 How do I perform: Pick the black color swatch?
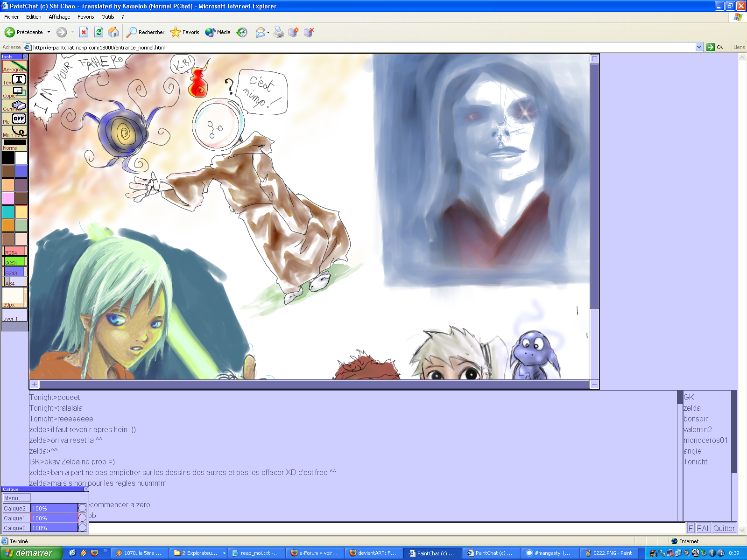(x=8, y=158)
